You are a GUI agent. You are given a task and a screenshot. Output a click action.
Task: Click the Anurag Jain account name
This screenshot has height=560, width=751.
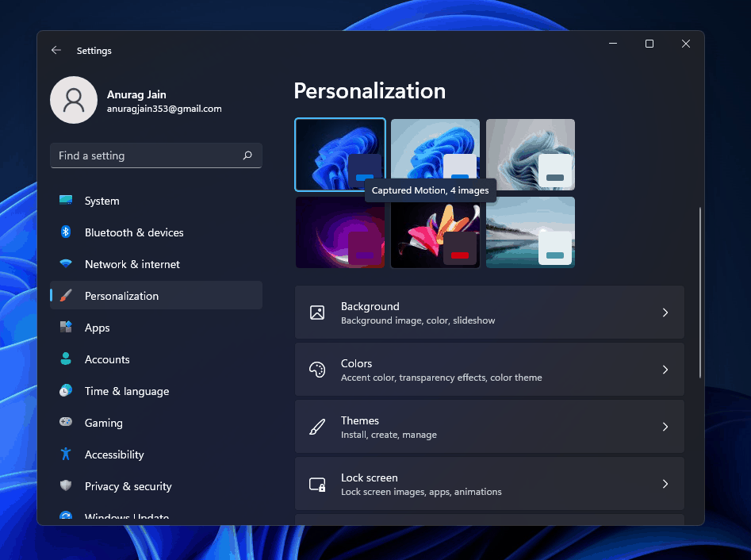[x=136, y=94]
